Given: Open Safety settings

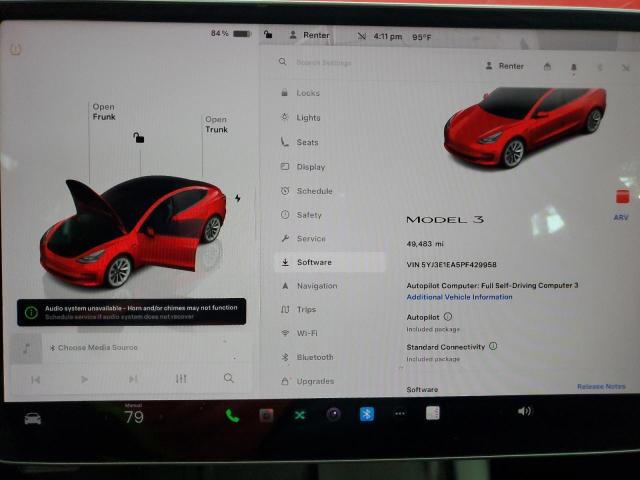Looking at the screenshot, I should pos(301,215).
